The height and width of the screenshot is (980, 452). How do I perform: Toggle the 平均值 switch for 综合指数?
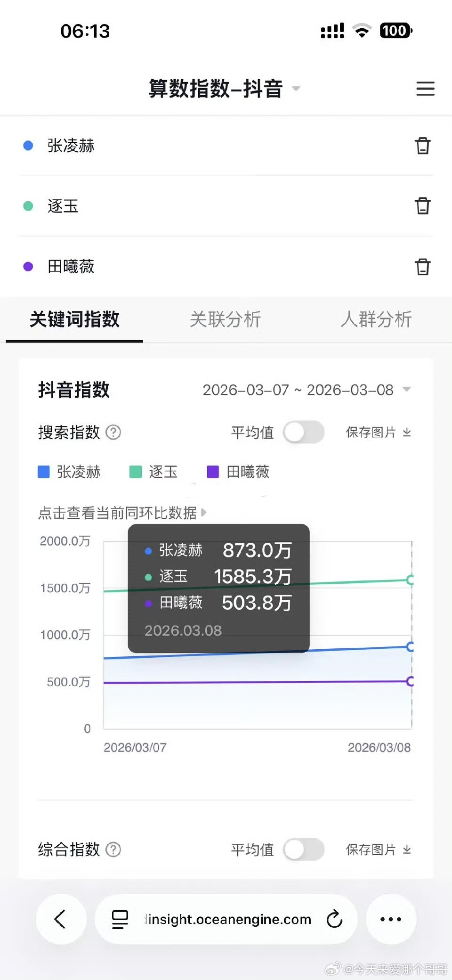point(304,849)
